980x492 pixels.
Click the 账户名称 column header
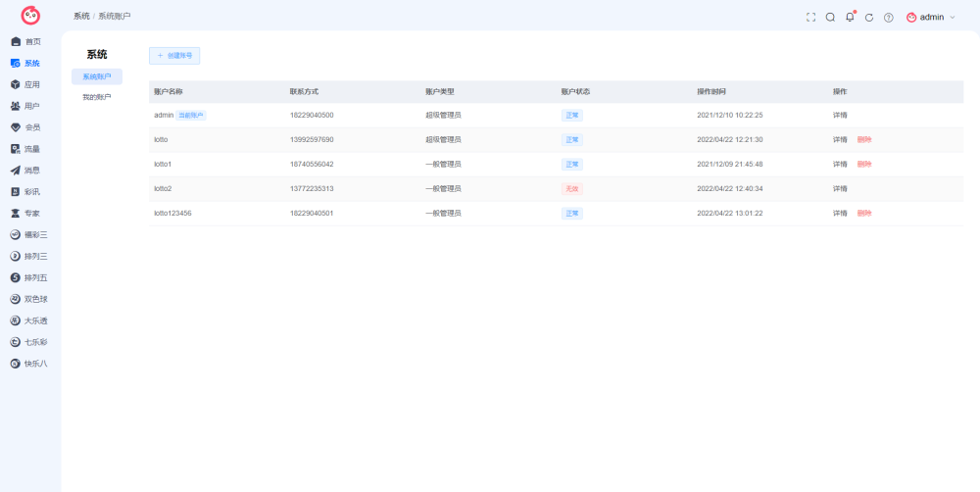click(169, 91)
